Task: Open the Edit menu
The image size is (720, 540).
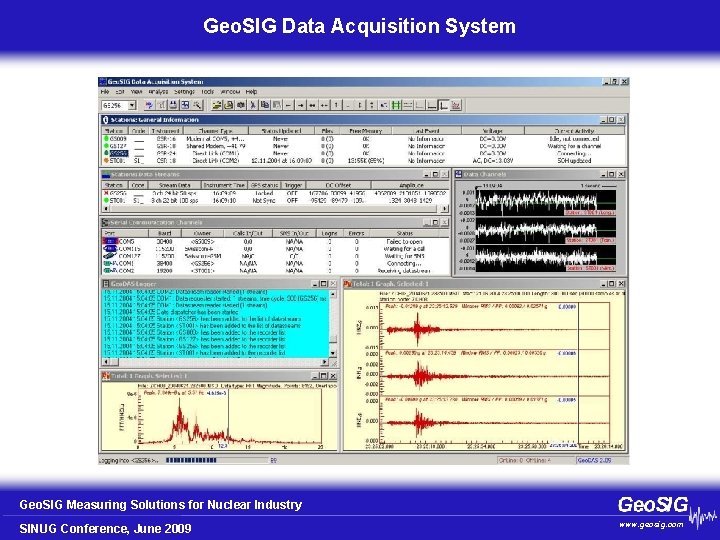Action: pos(120,92)
